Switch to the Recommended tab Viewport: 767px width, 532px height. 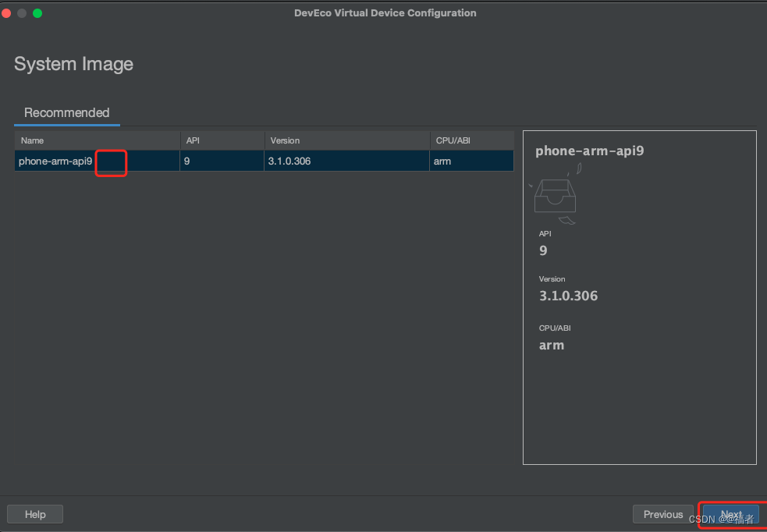[x=66, y=113]
